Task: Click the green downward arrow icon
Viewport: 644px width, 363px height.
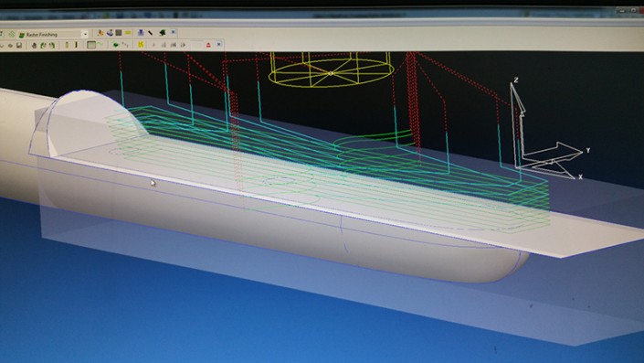Action: tap(116, 45)
